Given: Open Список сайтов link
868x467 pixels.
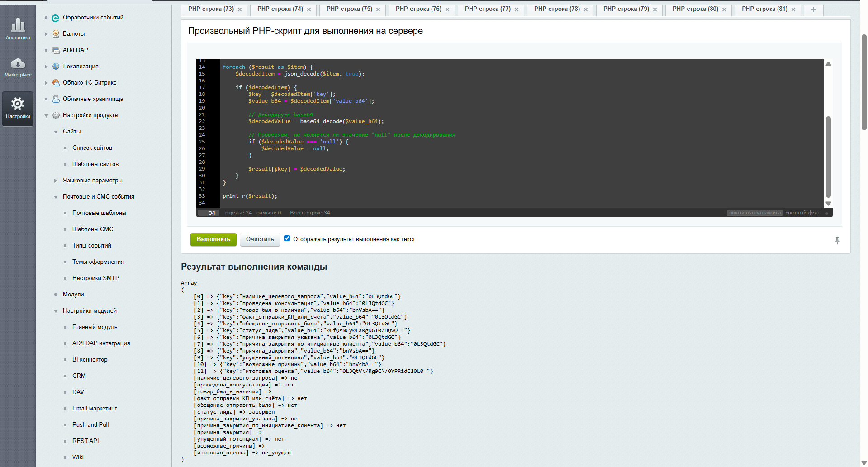Looking at the screenshot, I should tap(92, 148).
